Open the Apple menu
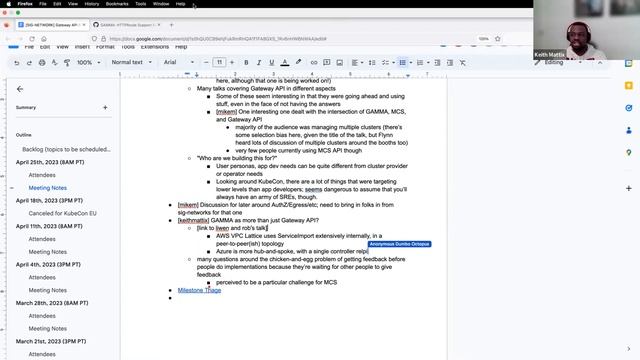 8,4
